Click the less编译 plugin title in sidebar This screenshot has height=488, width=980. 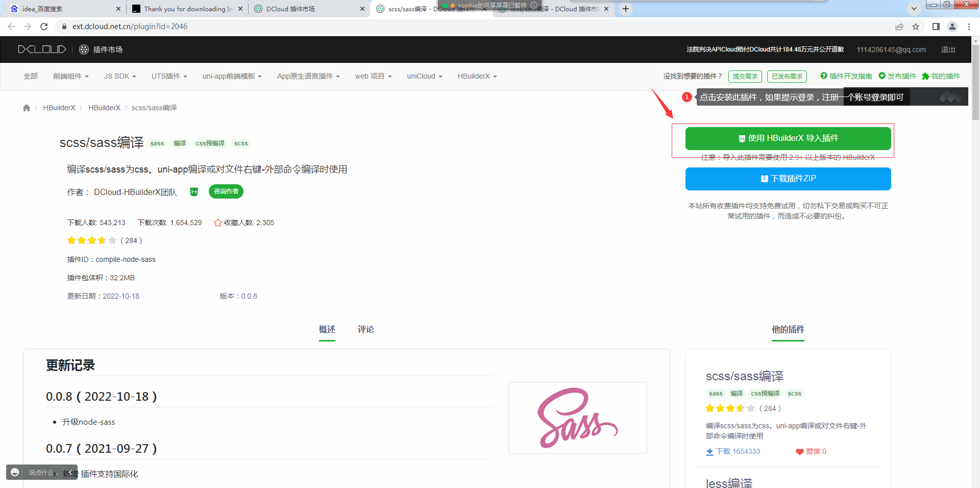[729, 482]
